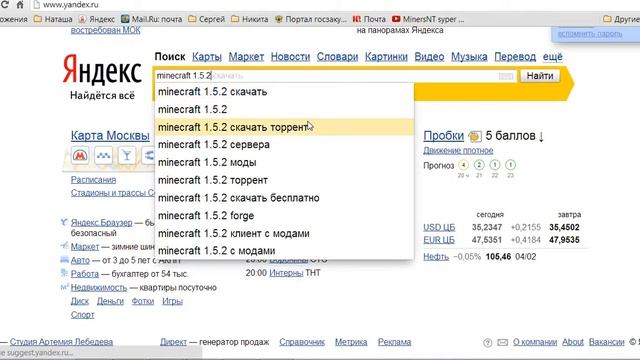The height and width of the screenshot is (360, 640).
Task: Open the Недвижимость link
Action: [x=99, y=288]
